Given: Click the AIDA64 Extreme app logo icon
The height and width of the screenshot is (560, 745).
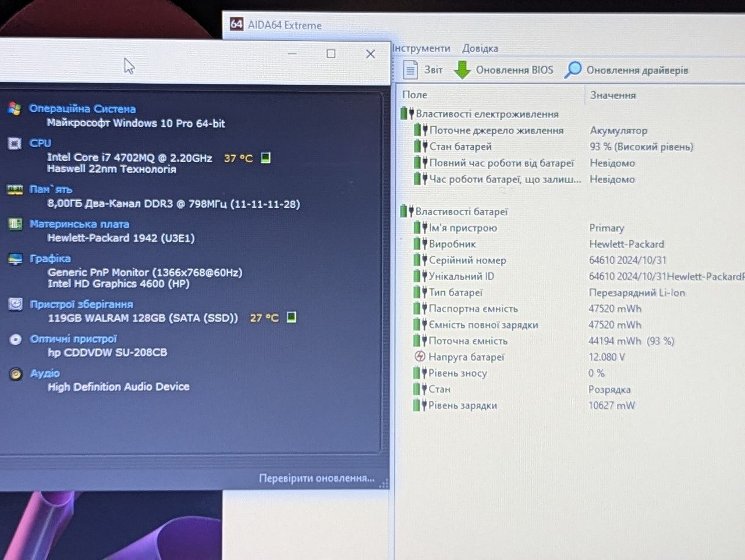Looking at the screenshot, I should [x=236, y=24].
